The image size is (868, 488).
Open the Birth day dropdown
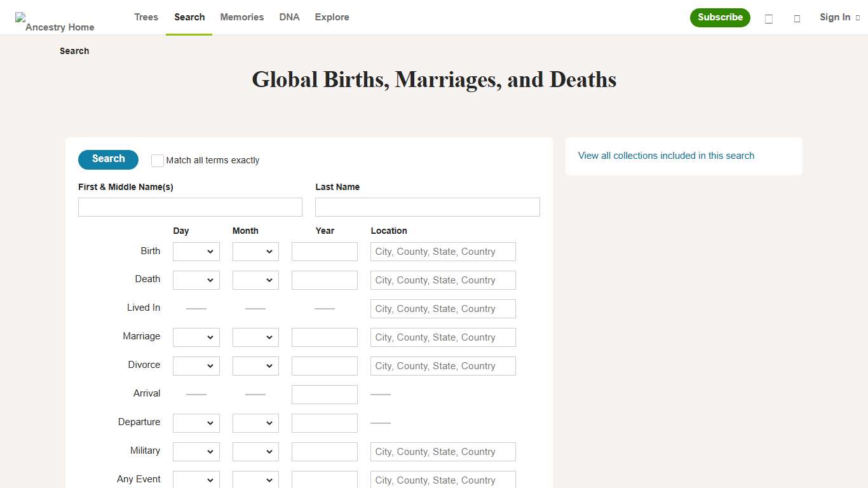(196, 251)
